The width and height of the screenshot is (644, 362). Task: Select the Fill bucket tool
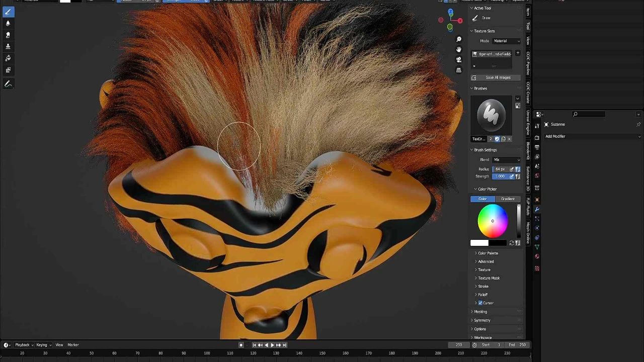point(8,58)
